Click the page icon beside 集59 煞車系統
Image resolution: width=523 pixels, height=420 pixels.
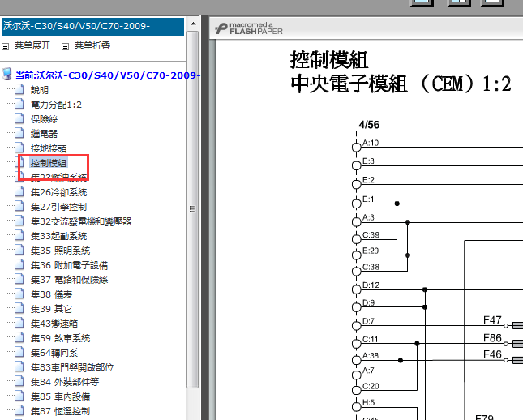click(x=19, y=337)
